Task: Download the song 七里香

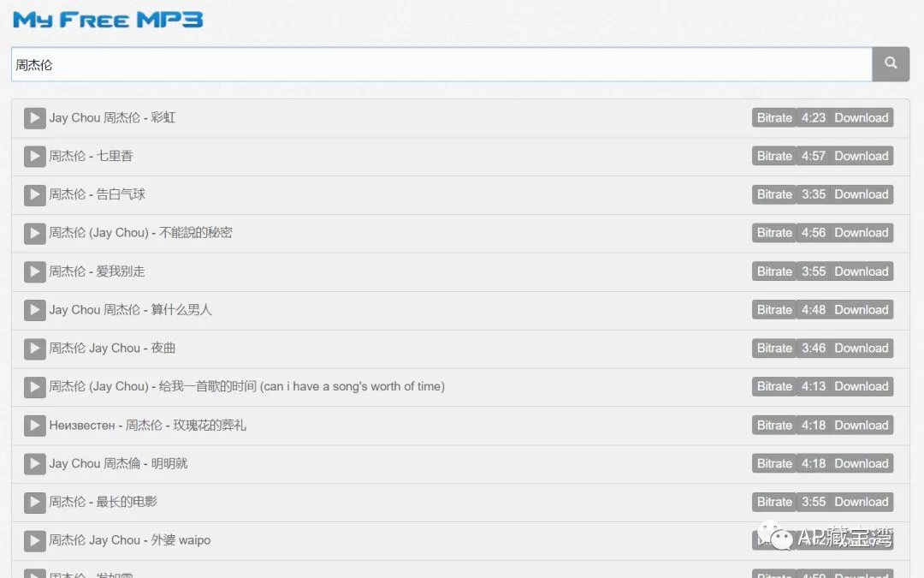Action: point(861,156)
